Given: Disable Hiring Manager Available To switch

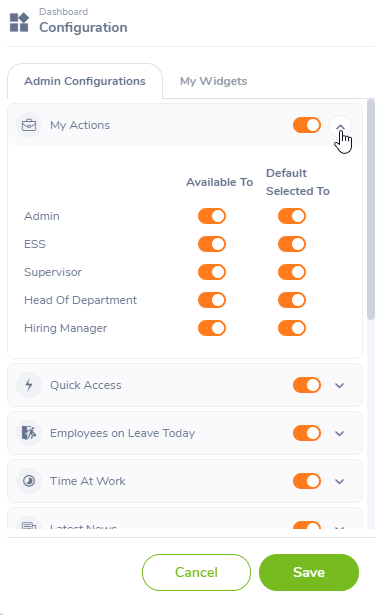Looking at the screenshot, I should (212, 328).
